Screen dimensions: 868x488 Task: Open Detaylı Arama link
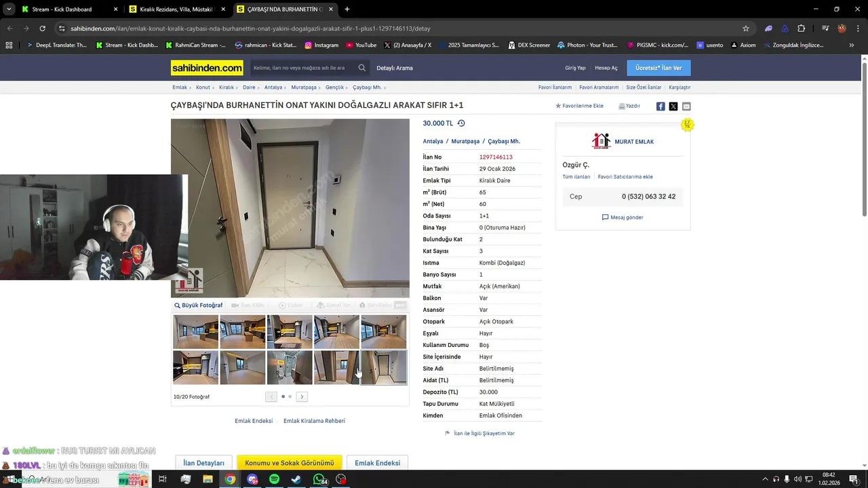tap(395, 68)
